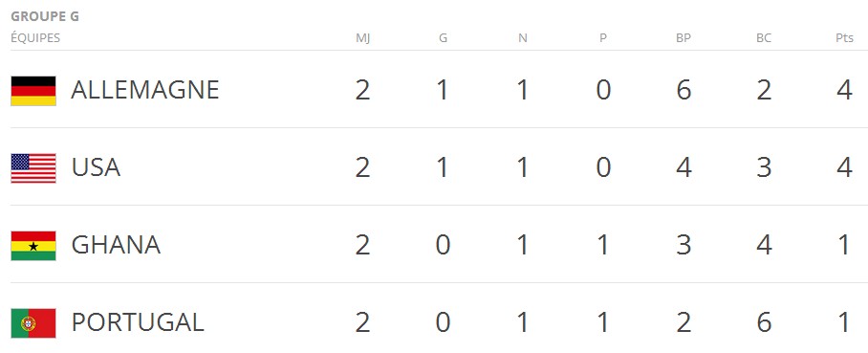Click the BP goals-for column header
Screen dimensions: 868x353
[x=684, y=38]
